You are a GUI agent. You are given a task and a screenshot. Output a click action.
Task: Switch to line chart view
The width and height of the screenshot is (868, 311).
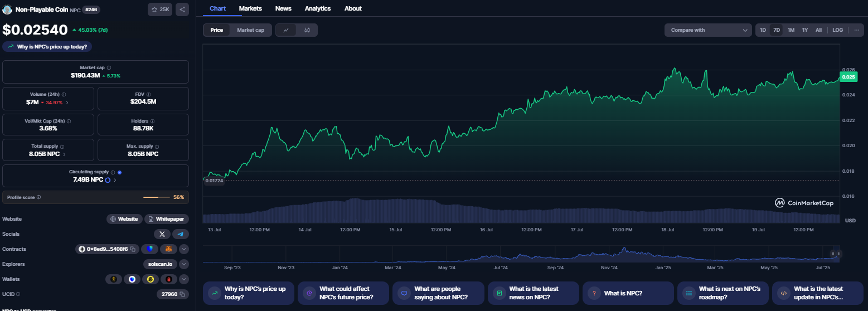point(286,30)
